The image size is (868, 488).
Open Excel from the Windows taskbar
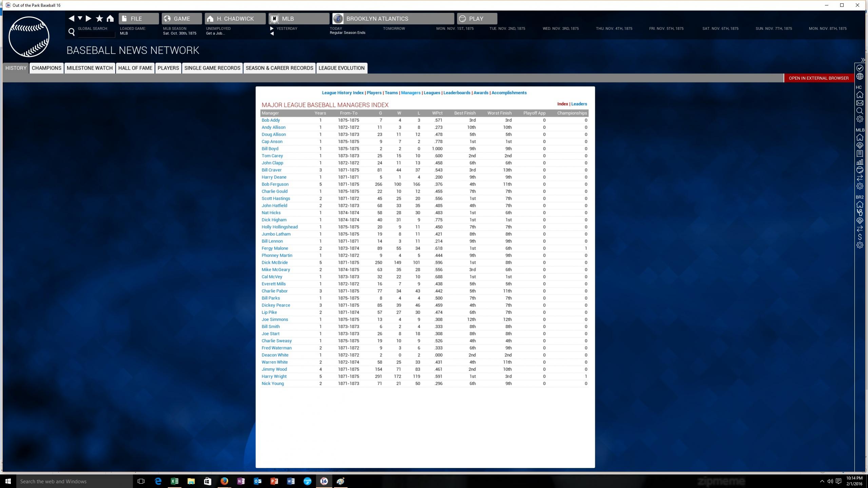coord(174,481)
